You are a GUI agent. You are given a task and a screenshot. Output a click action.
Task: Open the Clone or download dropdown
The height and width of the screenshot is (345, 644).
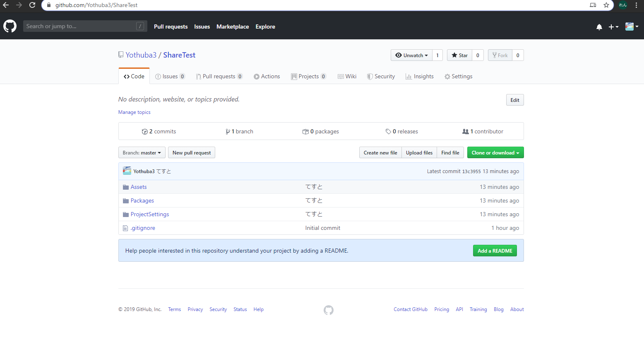click(495, 153)
